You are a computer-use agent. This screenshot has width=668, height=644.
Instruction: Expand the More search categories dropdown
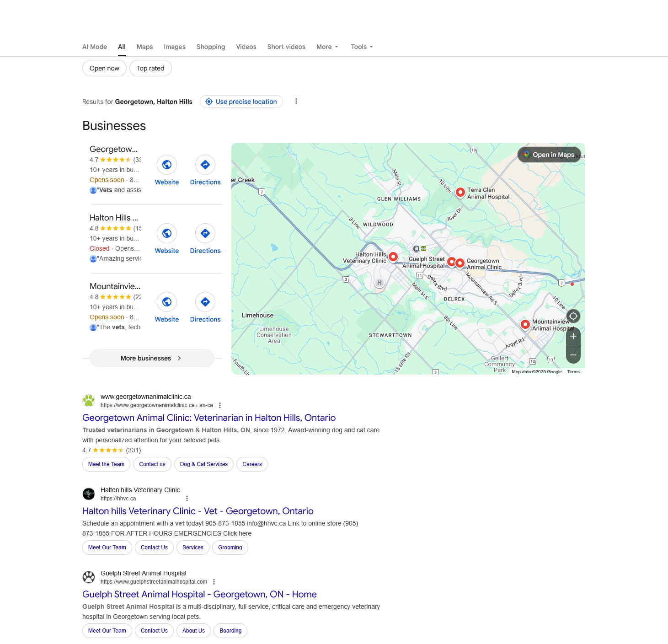point(327,47)
